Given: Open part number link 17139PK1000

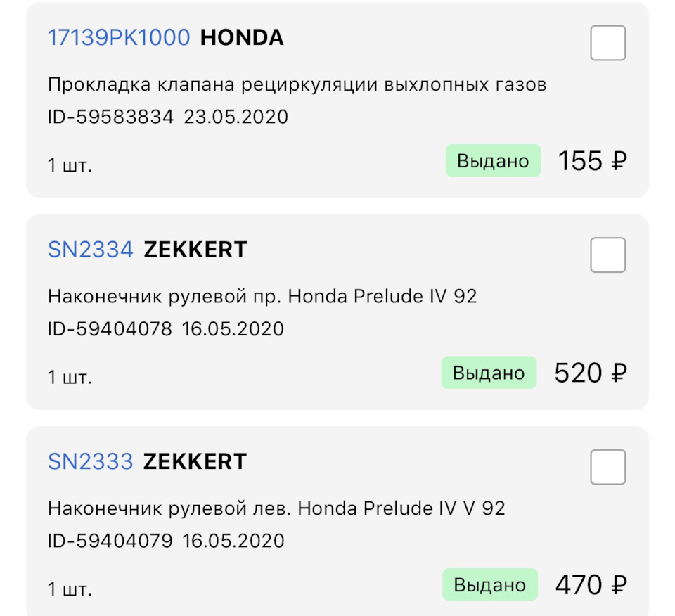Looking at the screenshot, I should pyautogui.click(x=119, y=37).
